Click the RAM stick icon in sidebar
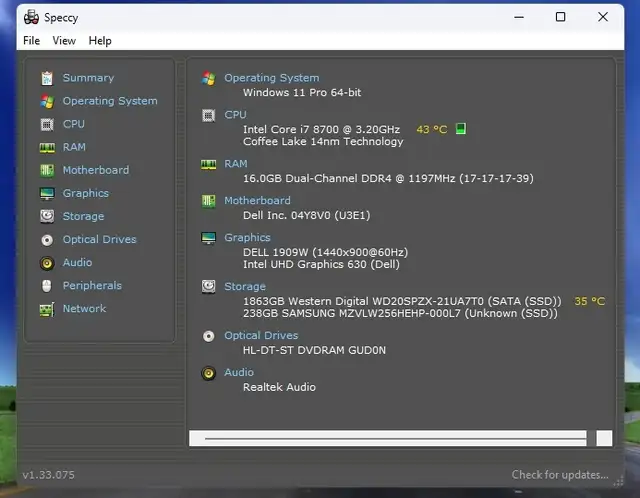Viewport: 640px width, 498px height. click(x=47, y=147)
